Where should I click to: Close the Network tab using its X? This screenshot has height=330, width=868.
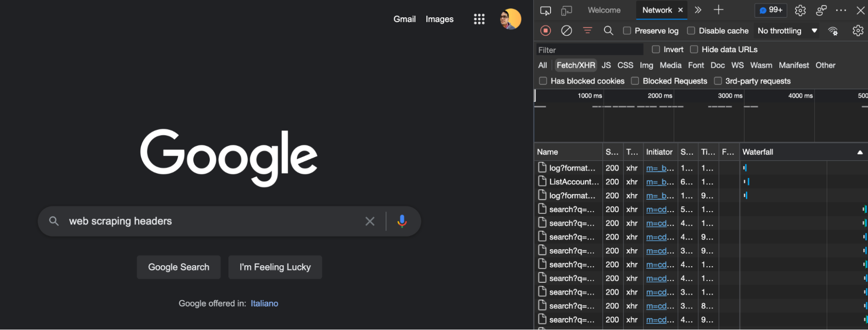point(680,10)
